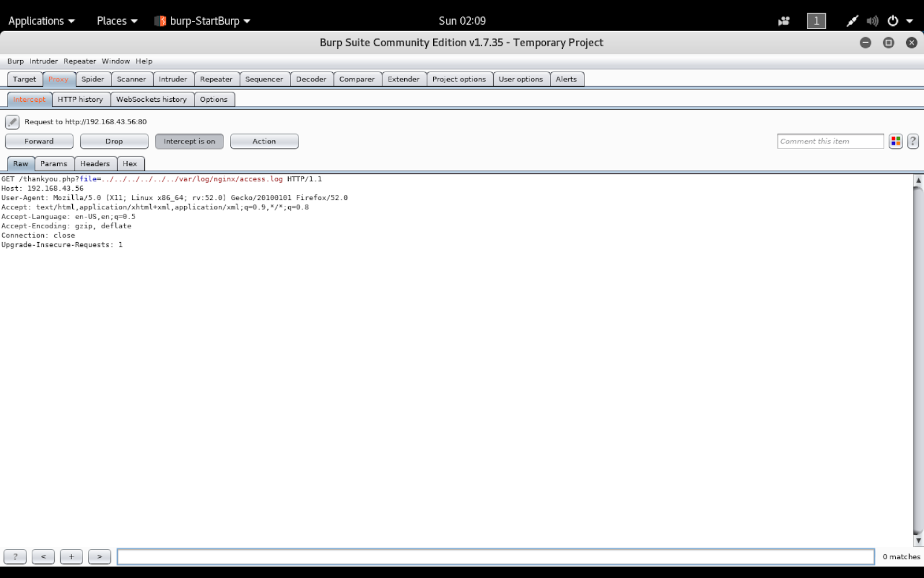Drop the intercepted request
Image resolution: width=924 pixels, height=578 pixels.
114,142
